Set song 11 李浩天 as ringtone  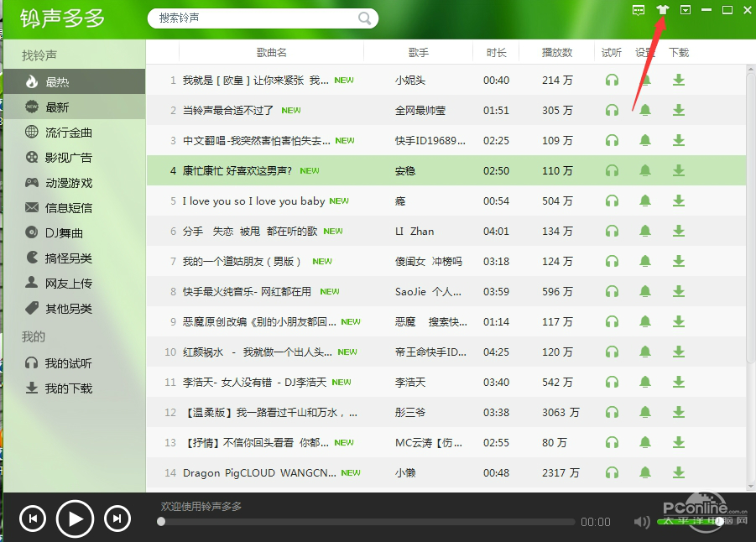point(645,382)
